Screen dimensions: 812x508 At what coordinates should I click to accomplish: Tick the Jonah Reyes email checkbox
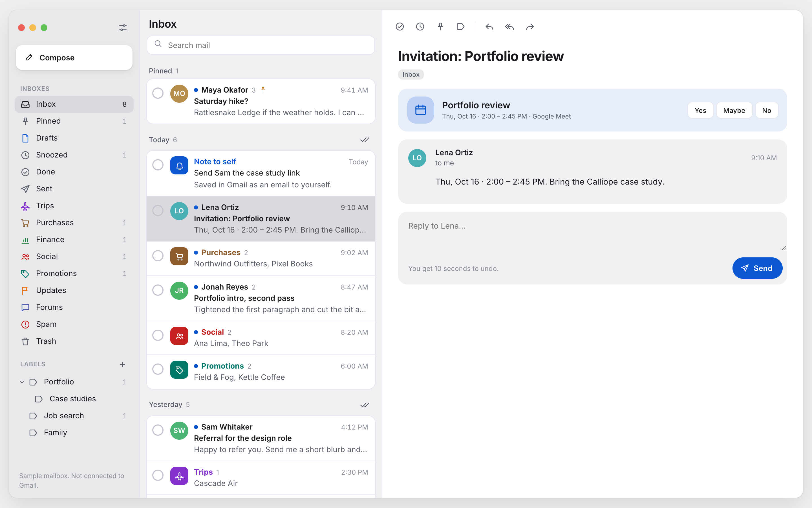tap(158, 290)
